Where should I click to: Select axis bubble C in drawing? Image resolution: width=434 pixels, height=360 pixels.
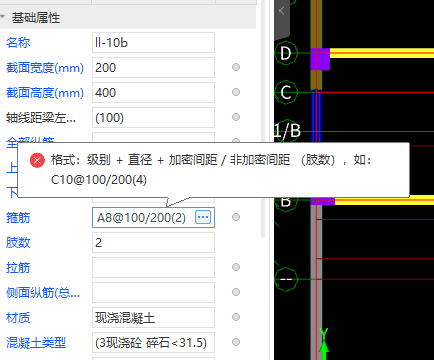click(x=286, y=92)
